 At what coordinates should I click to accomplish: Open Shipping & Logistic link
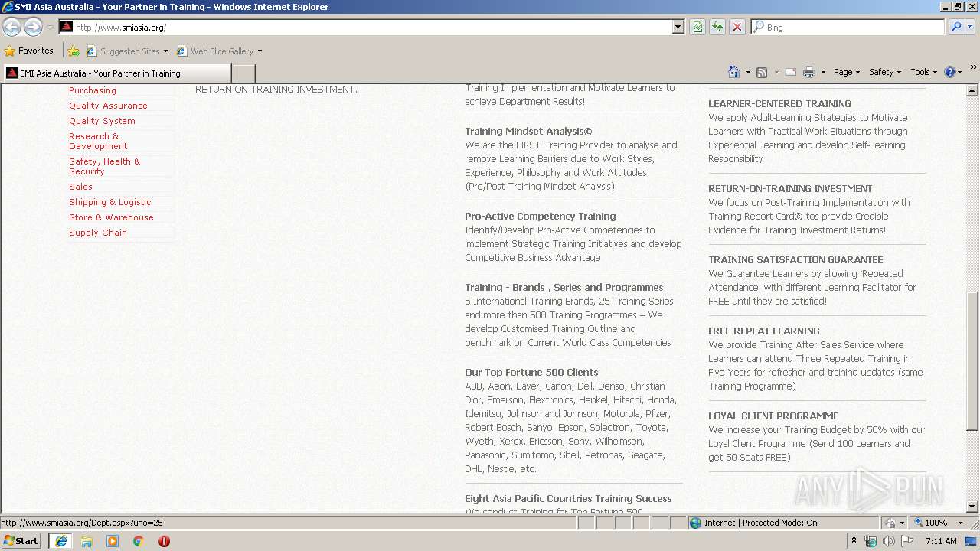[110, 202]
